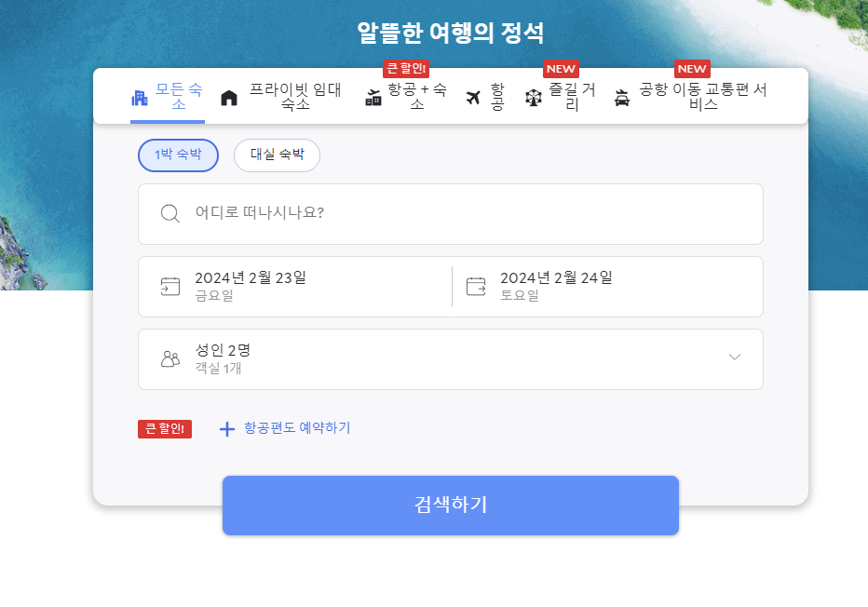Switch to 대실 숙박 mode

point(277,155)
